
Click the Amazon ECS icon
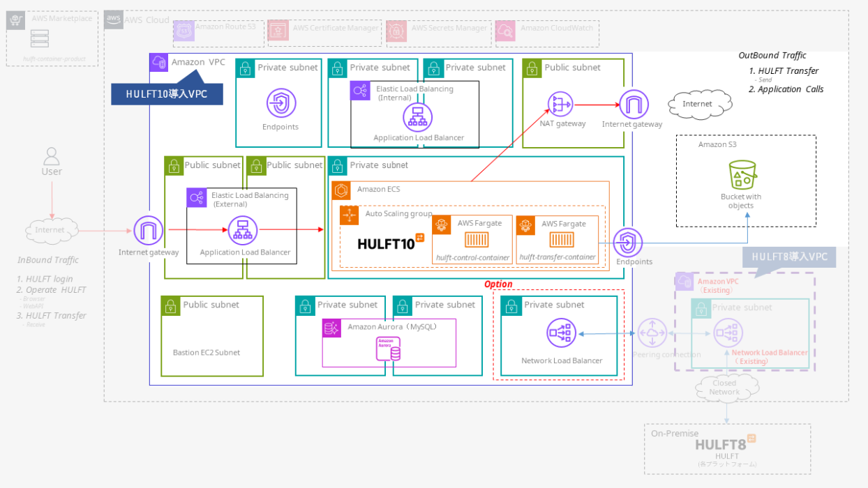pyautogui.click(x=341, y=190)
